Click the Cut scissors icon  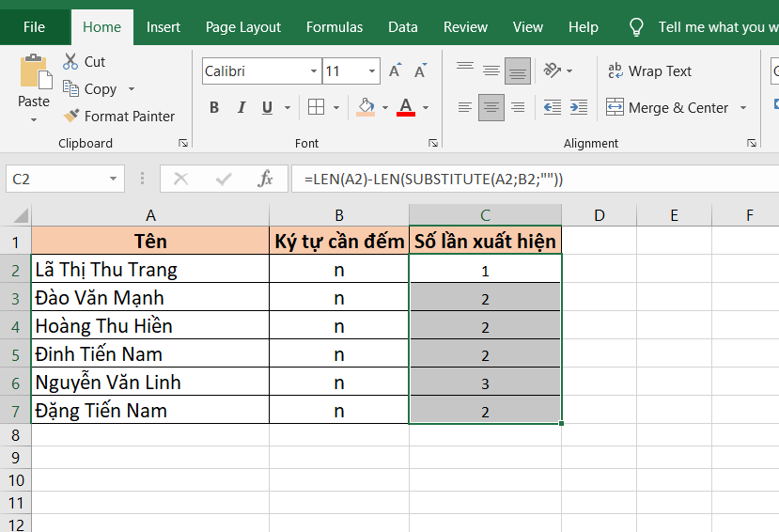pos(71,62)
